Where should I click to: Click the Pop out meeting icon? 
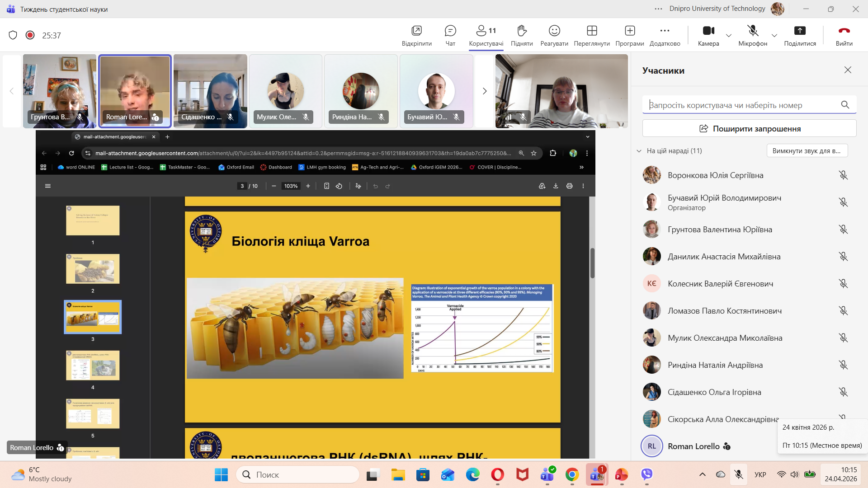click(416, 31)
